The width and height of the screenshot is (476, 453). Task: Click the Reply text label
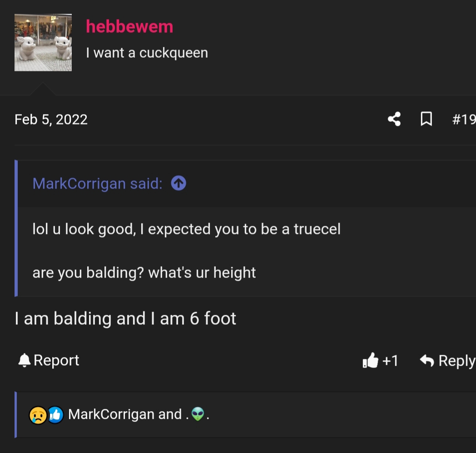(457, 361)
